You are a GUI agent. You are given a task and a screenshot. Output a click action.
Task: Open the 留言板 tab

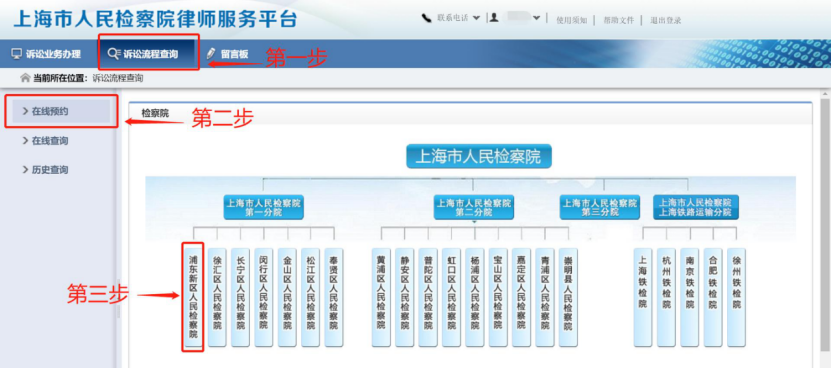[x=227, y=54]
